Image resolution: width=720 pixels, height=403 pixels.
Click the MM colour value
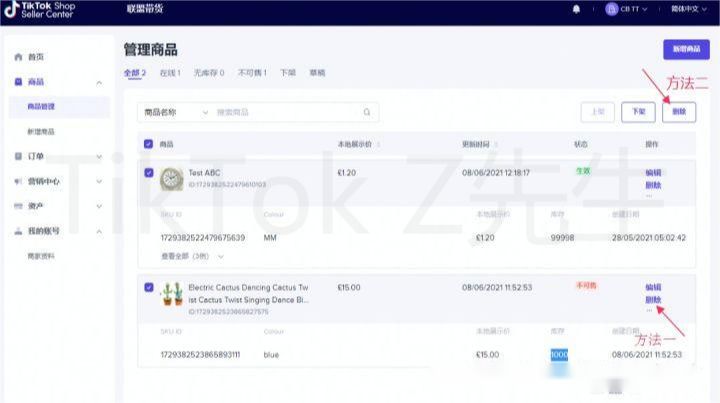tap(270, 238)
